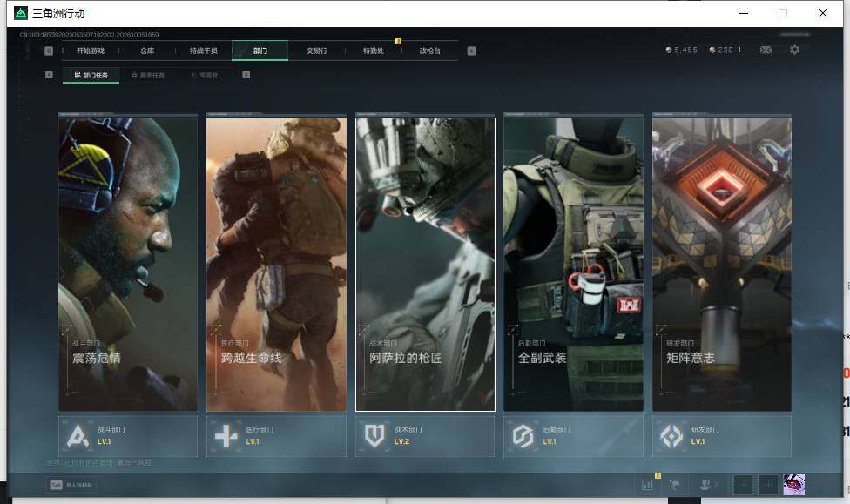Click the gold currency icon beside 230
The width and height of the screenshot is (850, 504).
pyautogui.click(x=712, y=50)
